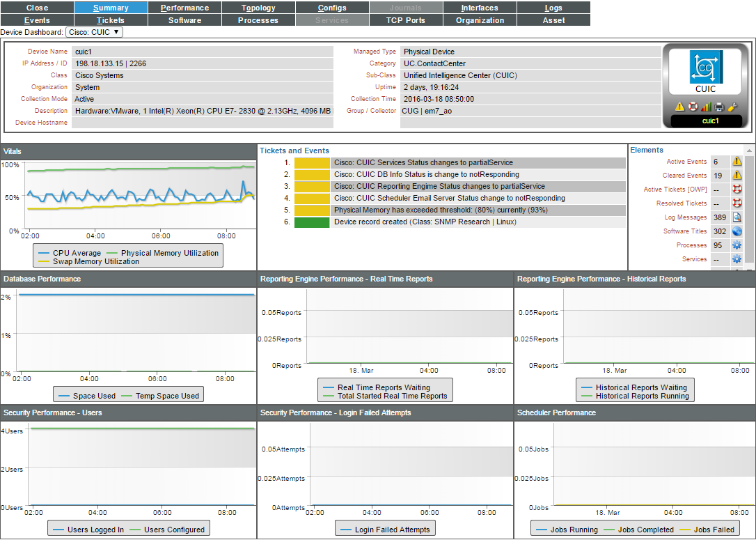The height and width of the screenshot is (540, 756).
Task: Click the Elements panel scrollbar thumb
Action: [x=749, y=209]
